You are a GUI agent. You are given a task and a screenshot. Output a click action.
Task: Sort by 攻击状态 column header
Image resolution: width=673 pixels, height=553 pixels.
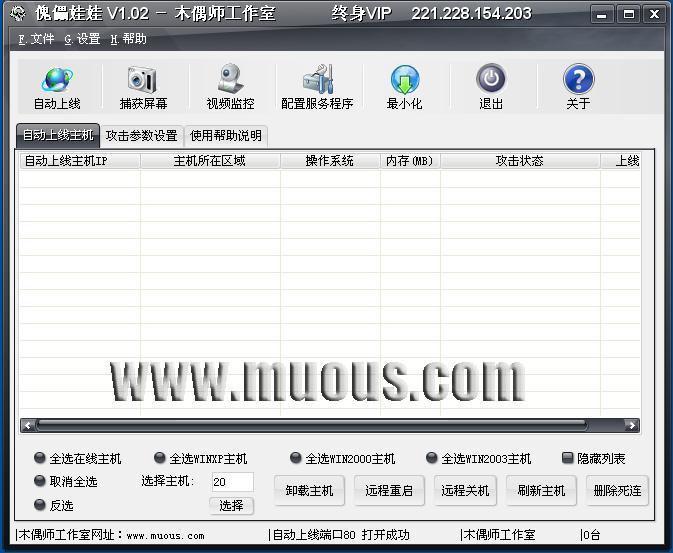point(520,161)
